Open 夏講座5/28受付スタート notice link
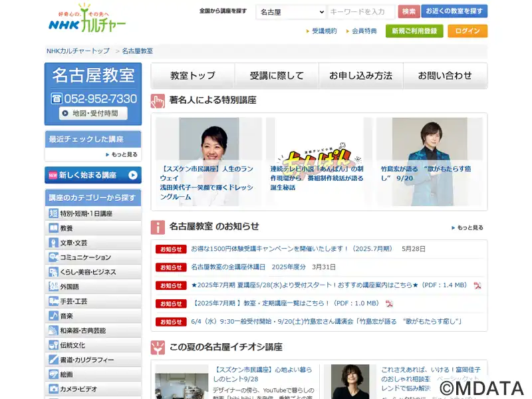Viewport: 532px width, 399px height. point(329,285)
